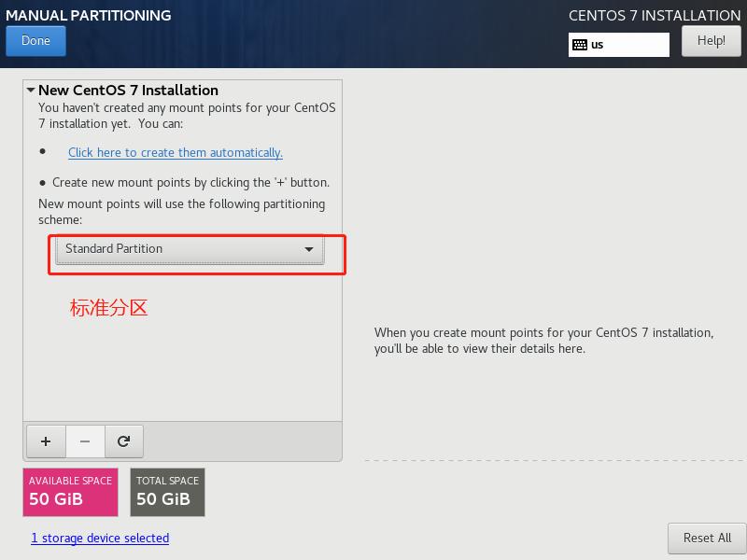Click the MANUAL PARTITIONING title area
This screenshot has width=747, height=560.
[89, 15]
